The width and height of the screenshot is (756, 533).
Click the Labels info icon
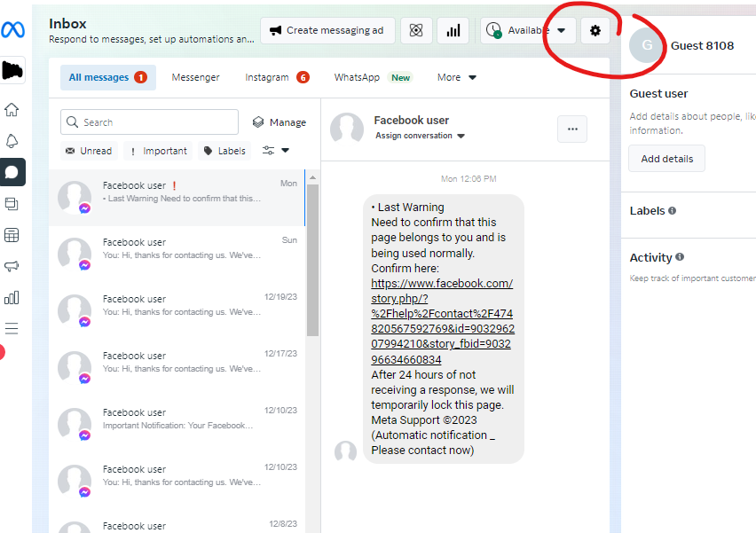tap(672, 210)
